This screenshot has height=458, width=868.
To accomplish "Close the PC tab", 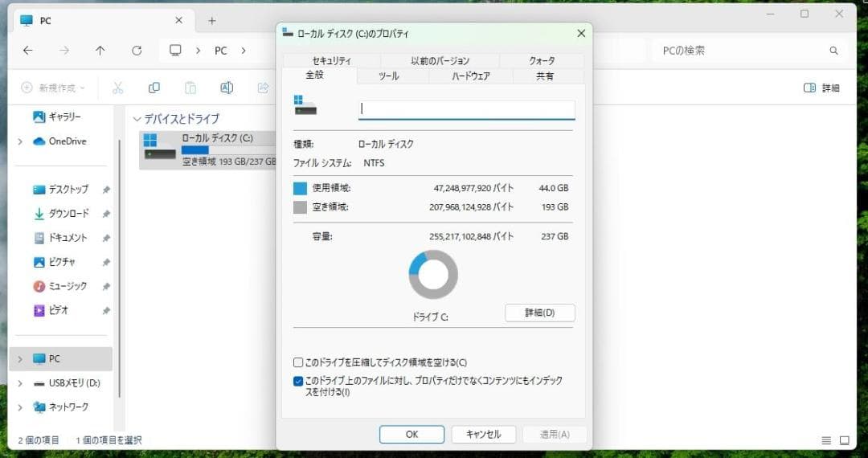I will coord(178,20).
